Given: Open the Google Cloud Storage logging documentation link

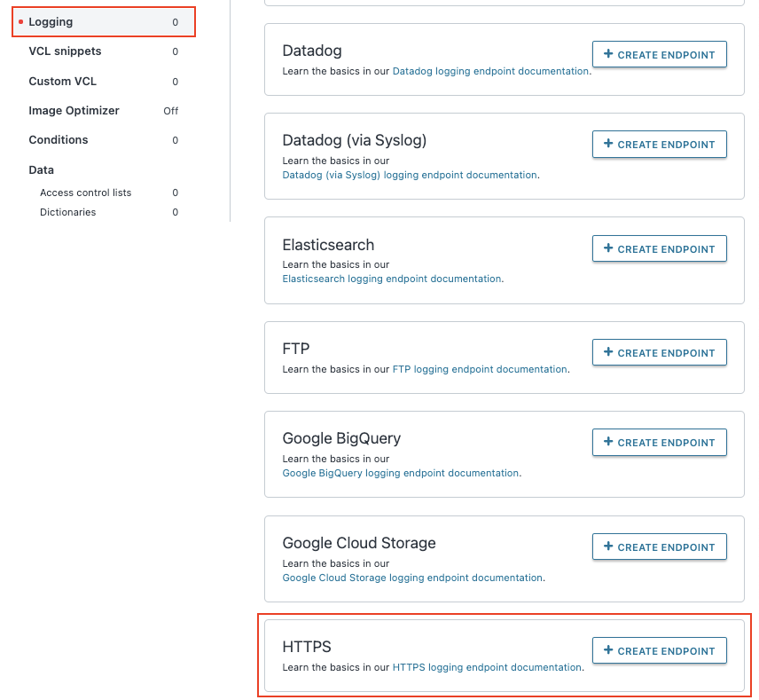Looking at the screenshot, I should coord(412,578).
